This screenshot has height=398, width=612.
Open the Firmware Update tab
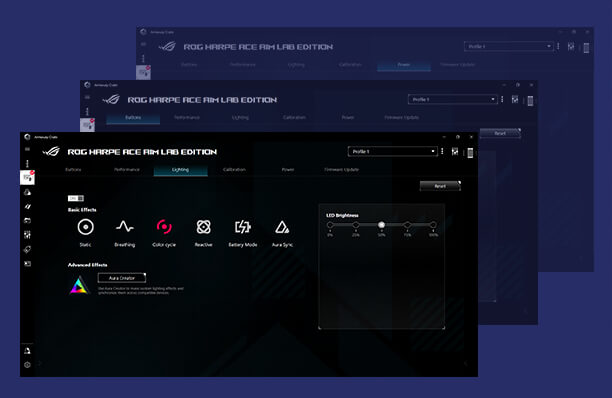pos(342,169)
